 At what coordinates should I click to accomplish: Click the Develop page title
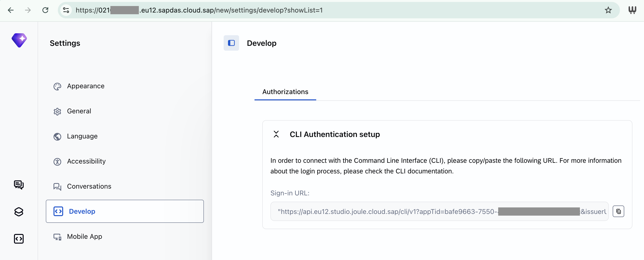262,43
